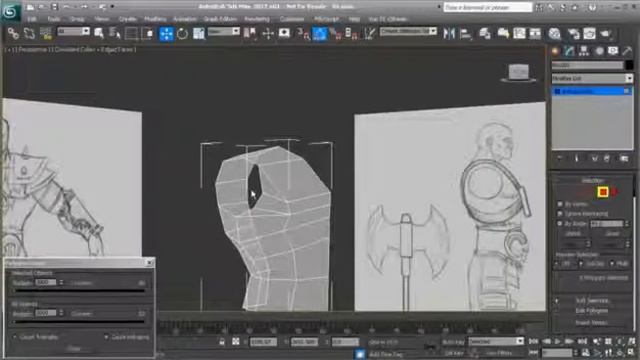Viewport: 640px width, 360px height.
Task: Enable the Ignore Backfacing checkbox
Action: click(560, 213)
